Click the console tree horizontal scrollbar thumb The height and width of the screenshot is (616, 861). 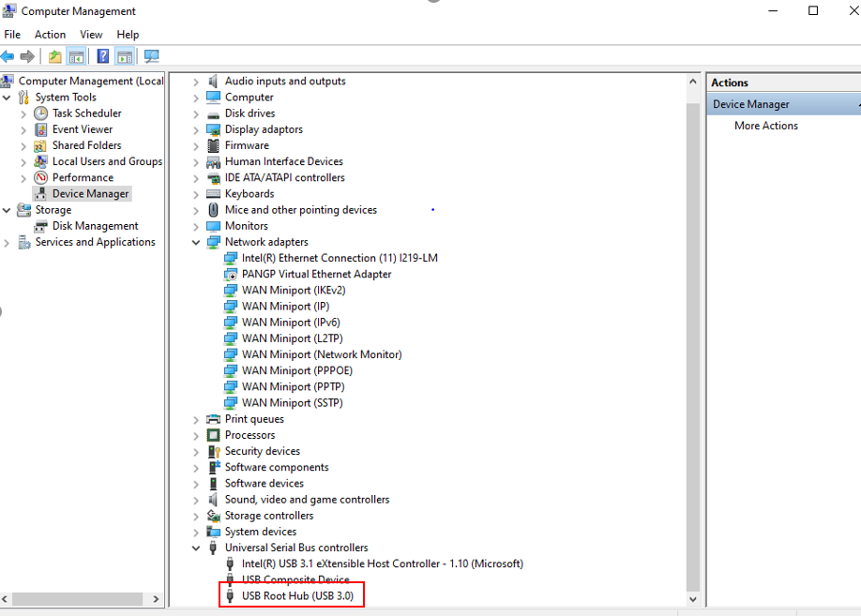tap(78, 599)
